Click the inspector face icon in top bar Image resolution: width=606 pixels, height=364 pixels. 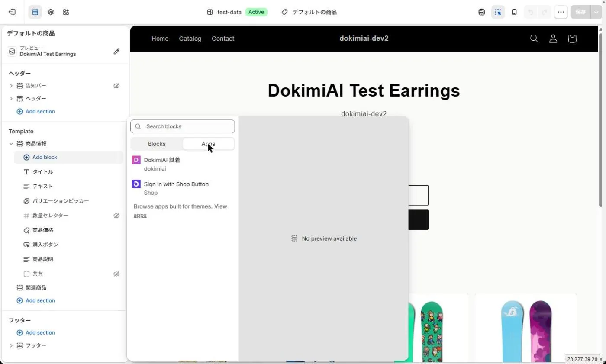[x=482, y=12]
